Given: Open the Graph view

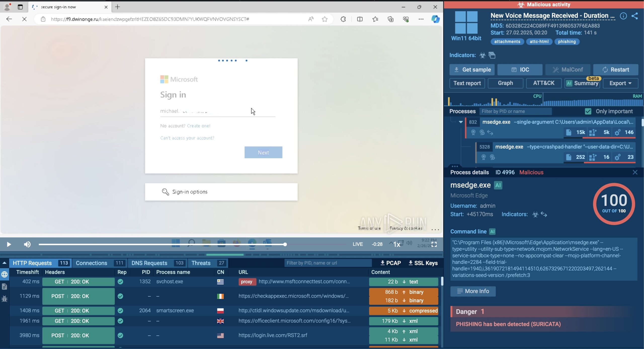Looking at the screenshot, I should coord(505,83).
